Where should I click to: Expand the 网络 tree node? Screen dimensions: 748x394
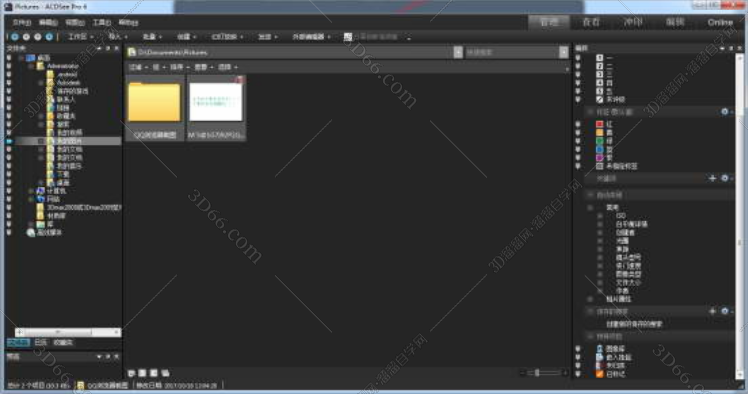pyautogui.click(x=31, y=199)
